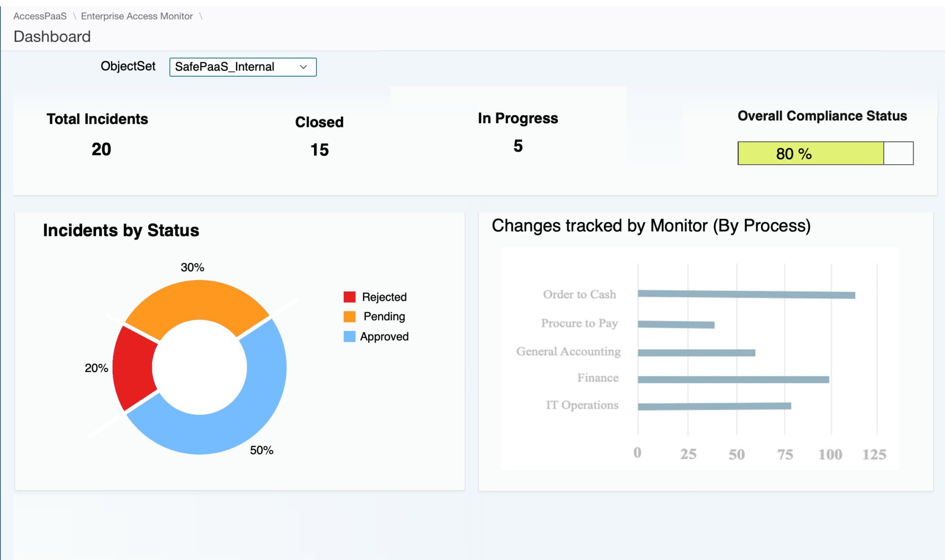This screenshot has height=560, width=945.
Task: Click the Total Incidents count 20
Action: [101, 149]
